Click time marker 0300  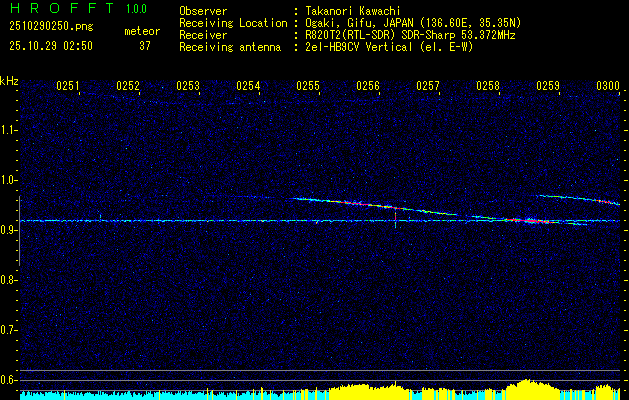[608, 85]
